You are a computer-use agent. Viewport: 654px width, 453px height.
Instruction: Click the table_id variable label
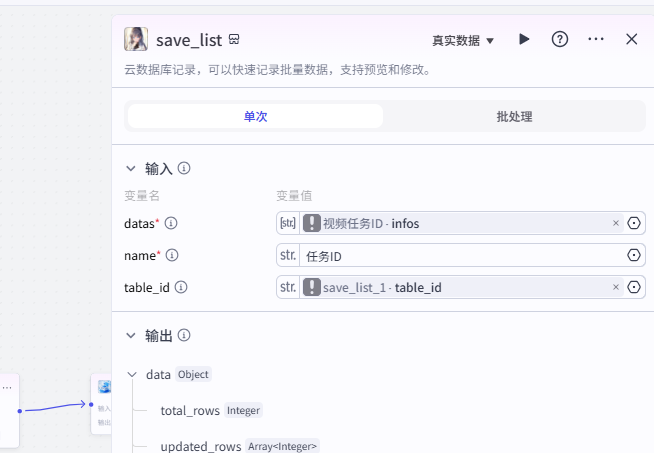(147, 287)
